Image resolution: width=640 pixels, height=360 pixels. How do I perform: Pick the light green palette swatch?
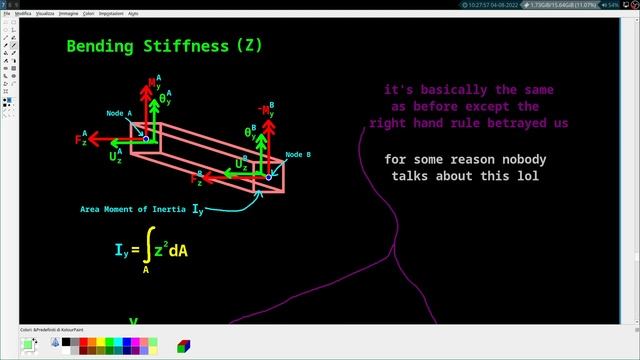(153, 342)
